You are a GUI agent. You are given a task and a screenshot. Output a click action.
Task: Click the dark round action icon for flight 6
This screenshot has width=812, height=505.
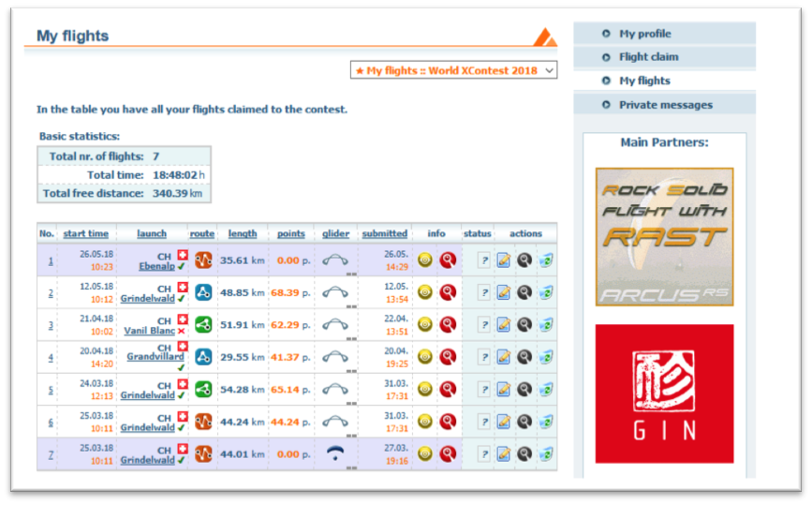pyautogui.click(x=524, y=421)
